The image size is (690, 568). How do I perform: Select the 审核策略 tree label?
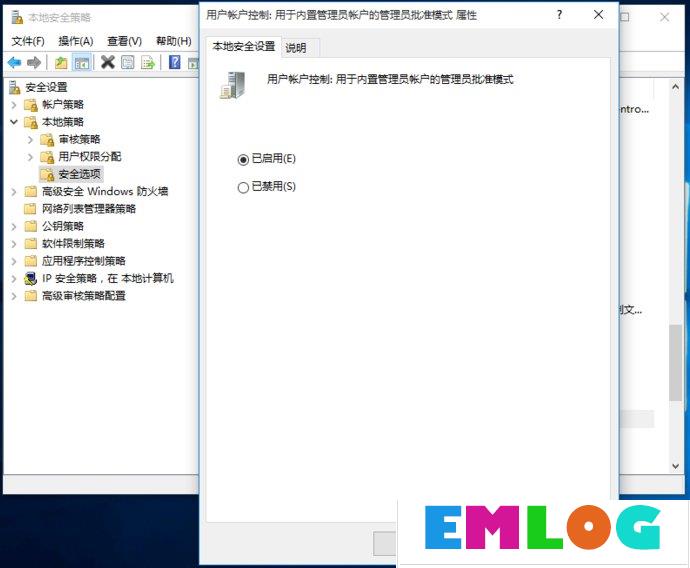79,139
